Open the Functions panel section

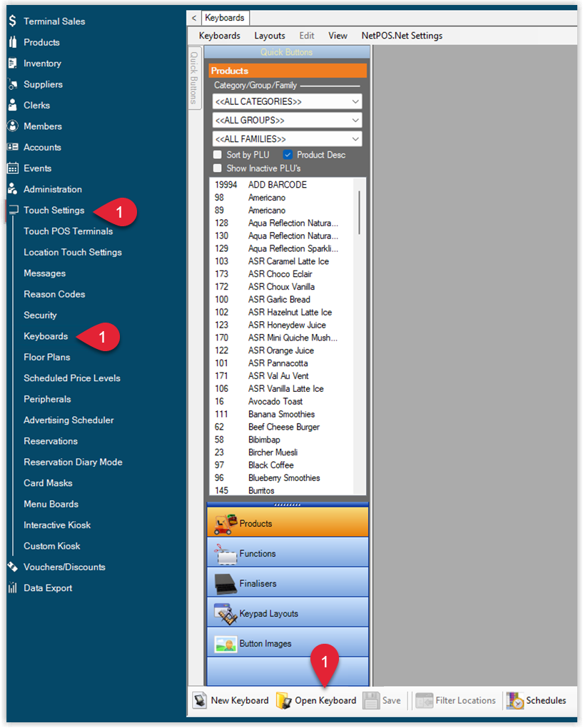[288, 553]
